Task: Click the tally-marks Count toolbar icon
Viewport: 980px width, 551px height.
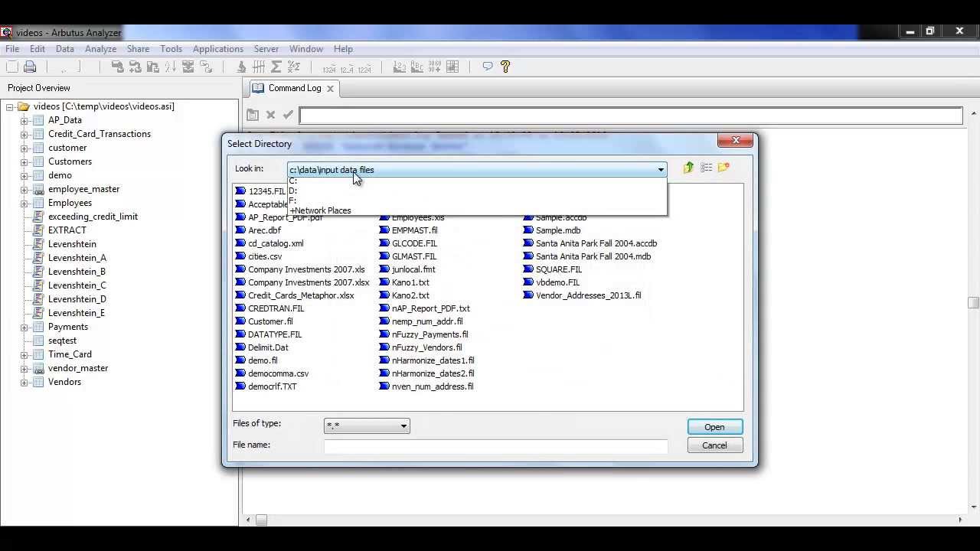Action: (x=259, y=67)
